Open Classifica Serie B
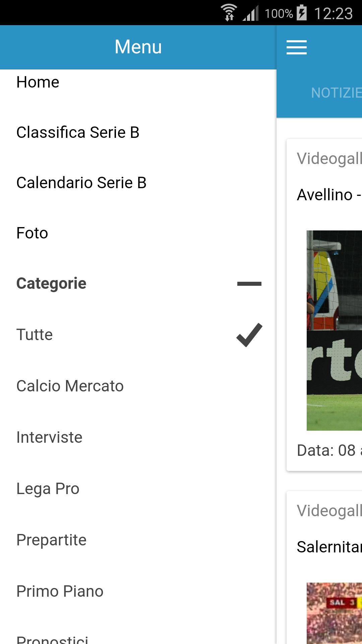The width and height of the screenshot is (362, 644). pyautogui.click(x=78, y=132)
